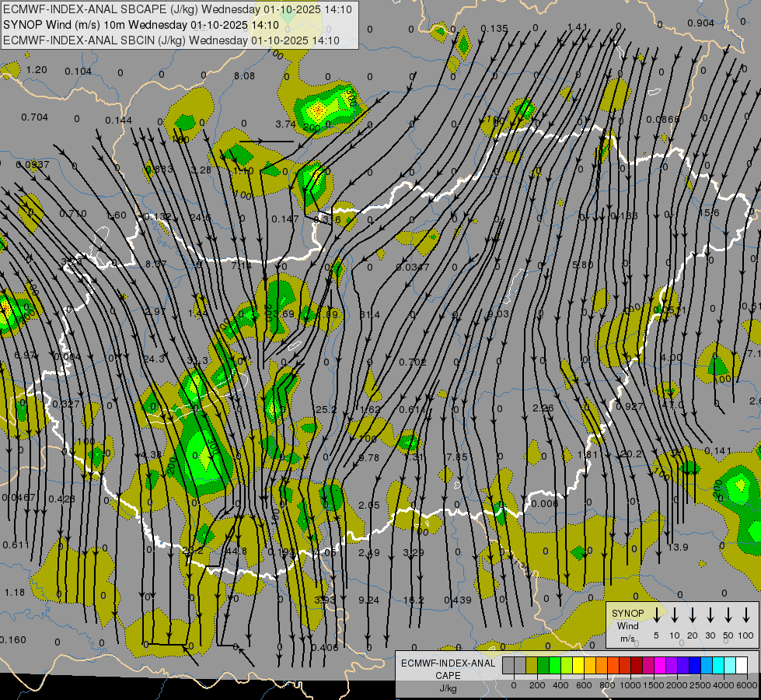Select the 13.9 value on the map
Image resolution: width=761 pixels, height=700 pixels.
[678, 548]
